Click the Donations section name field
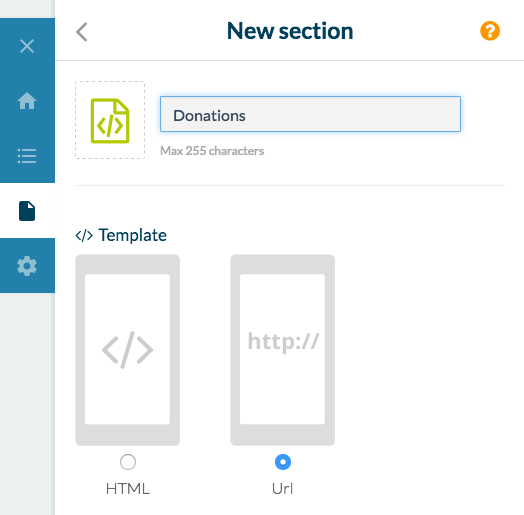This screenshot has height=515, width=524. (x=310, y=114)
